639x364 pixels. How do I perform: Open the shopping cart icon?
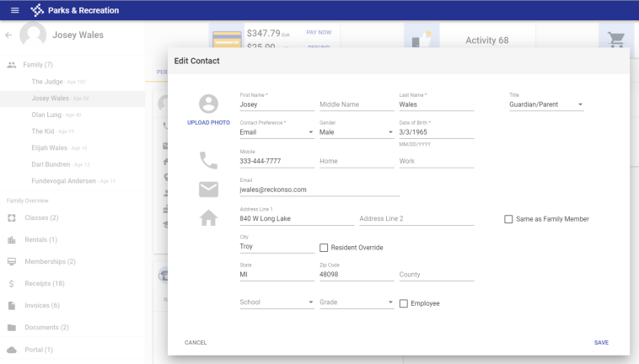[x=615, y=39]
